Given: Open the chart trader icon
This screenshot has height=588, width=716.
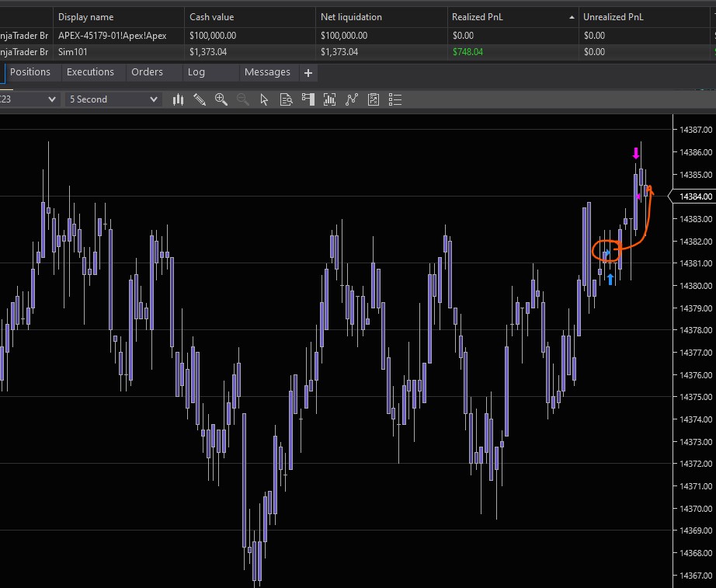Looking at the screenshot, I should point(308,99).
